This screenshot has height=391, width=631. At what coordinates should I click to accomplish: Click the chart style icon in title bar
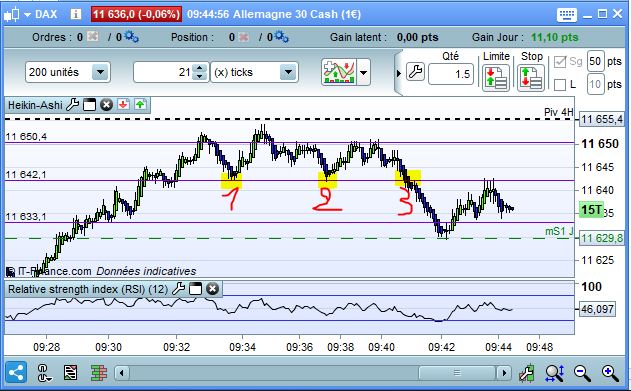[12, 15]
